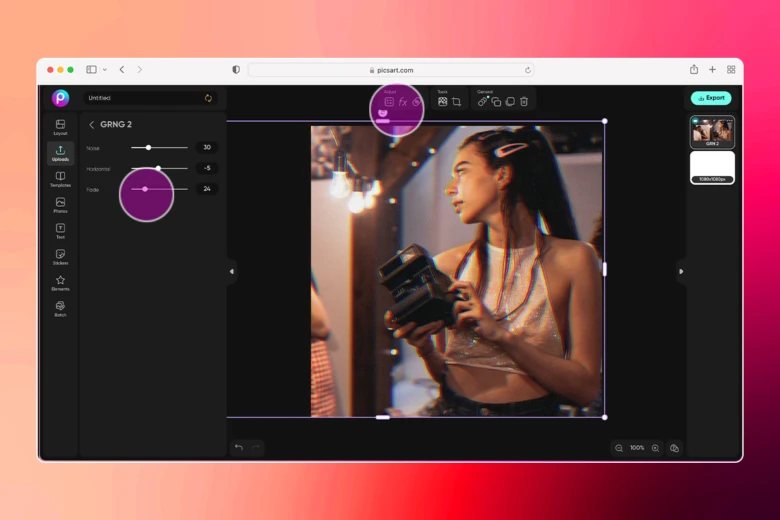This screenshot has width=780, height=520.
Task: Zoom out using the minus magnifier
Action: point(619,448)
